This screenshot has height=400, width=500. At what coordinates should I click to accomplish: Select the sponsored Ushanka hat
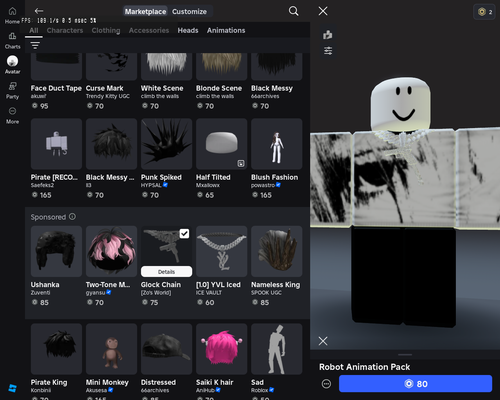click(56, 251)
